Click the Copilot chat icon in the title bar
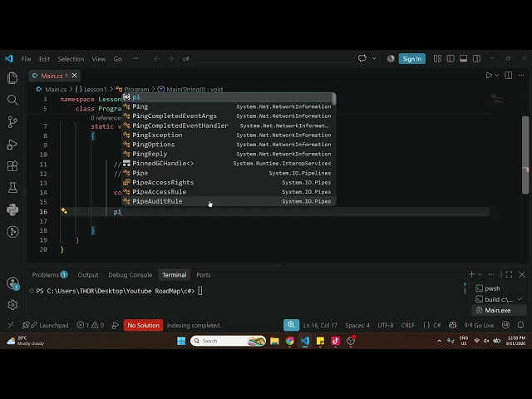532x399 pixels. click(362, 58)
